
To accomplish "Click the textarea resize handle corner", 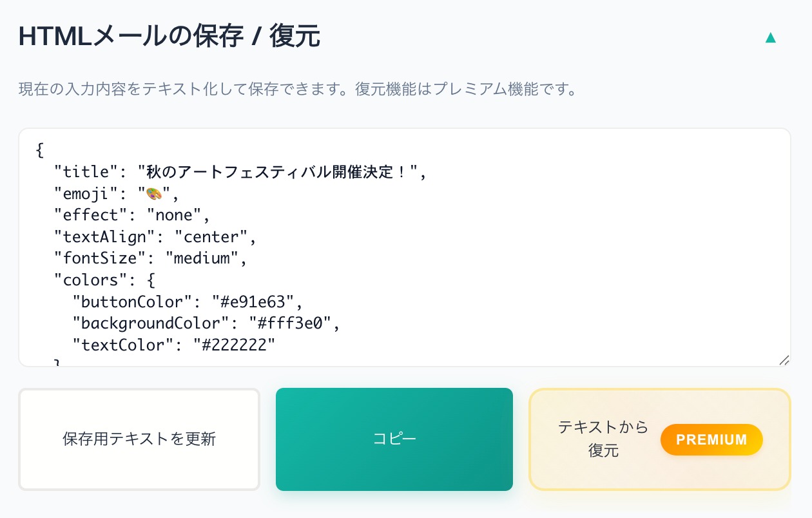I will [x=784, y=360].
